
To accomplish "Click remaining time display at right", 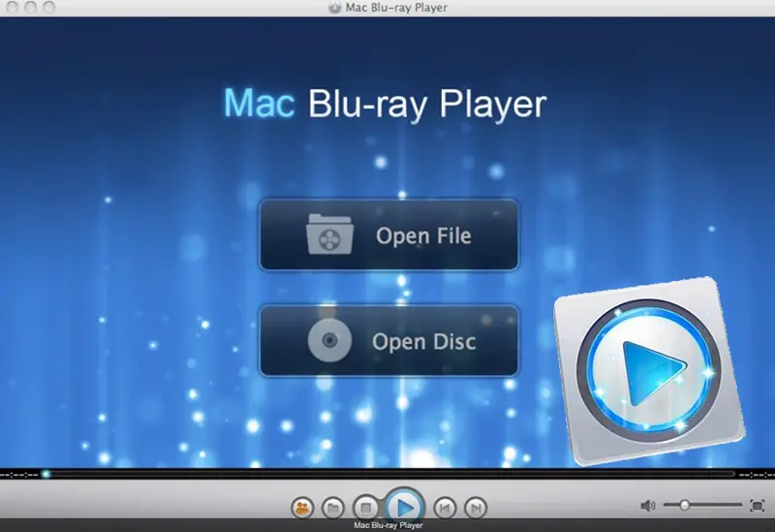I will (757, 475).
